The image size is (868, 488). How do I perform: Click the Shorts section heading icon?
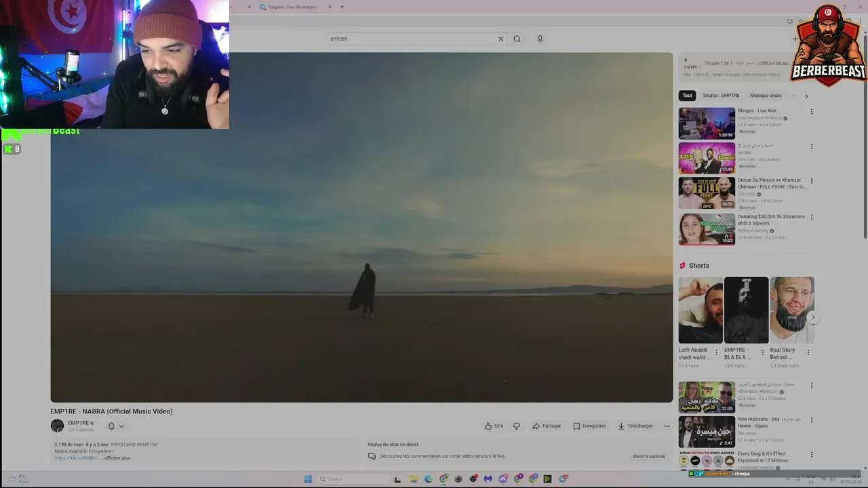682,266
